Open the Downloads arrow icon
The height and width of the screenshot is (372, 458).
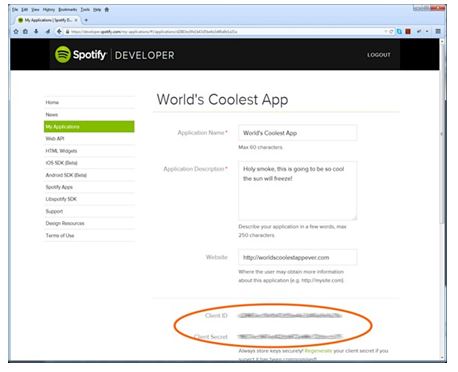point(36,31)
